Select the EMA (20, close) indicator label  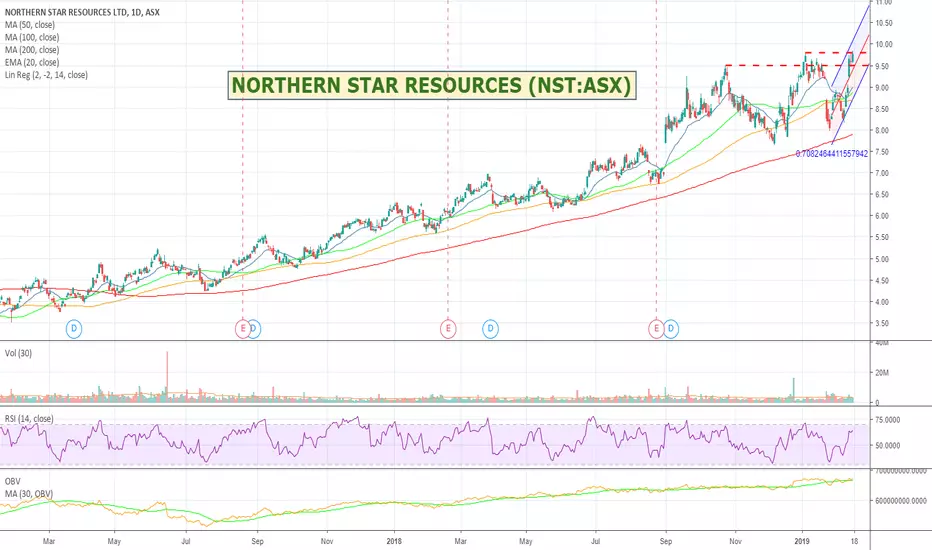pos(32,62)
